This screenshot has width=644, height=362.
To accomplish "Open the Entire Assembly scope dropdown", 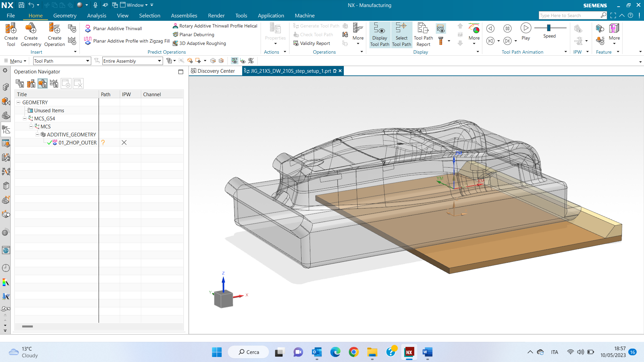I will (159, 61).
